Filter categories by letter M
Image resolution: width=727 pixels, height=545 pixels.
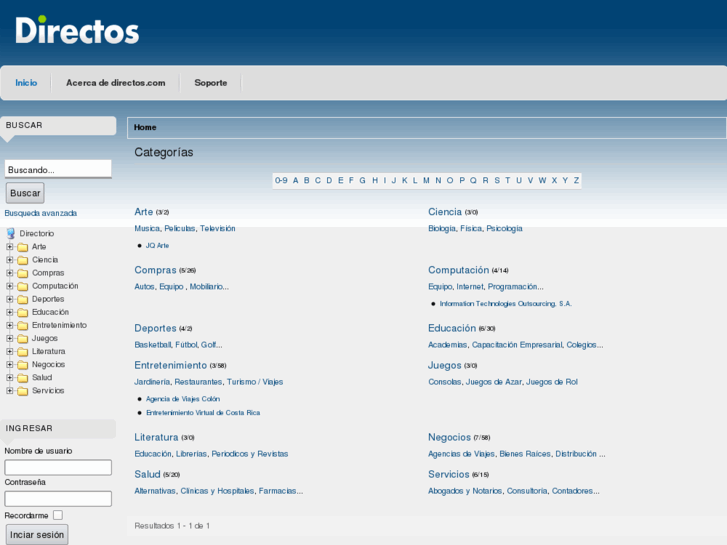click(x=426, y=180)
